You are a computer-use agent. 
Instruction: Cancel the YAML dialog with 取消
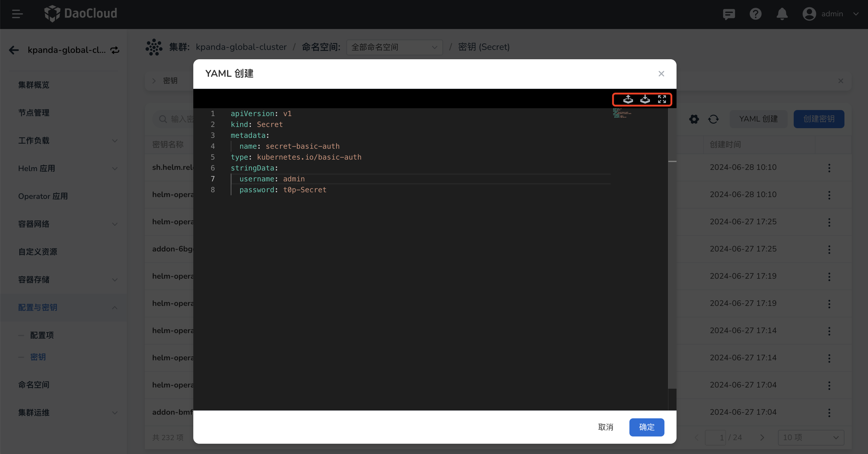[606, 427]
